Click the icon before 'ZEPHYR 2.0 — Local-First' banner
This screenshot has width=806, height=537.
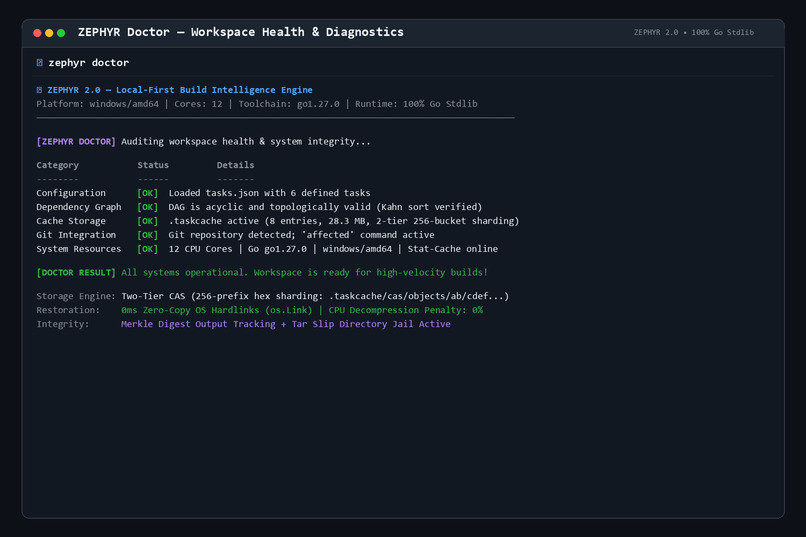coord(39,90)
